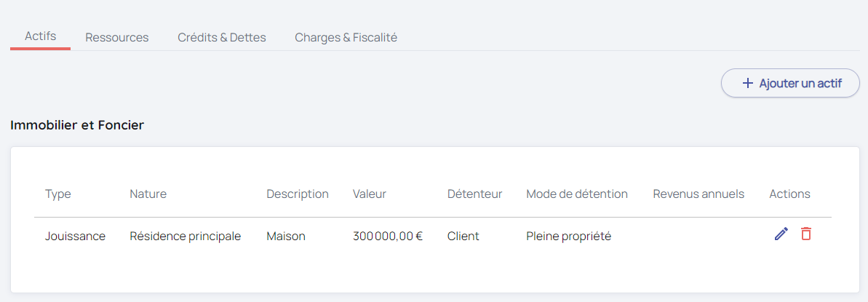
Task: Click the 300 000,00 € value cell
Action: click(388, 236)
